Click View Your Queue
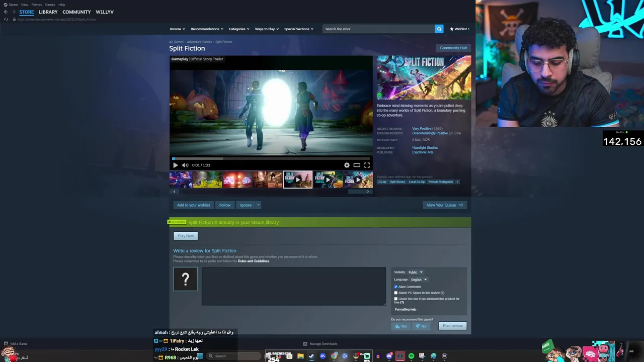This screenshot has width=644, height=362. click(445, 205)
